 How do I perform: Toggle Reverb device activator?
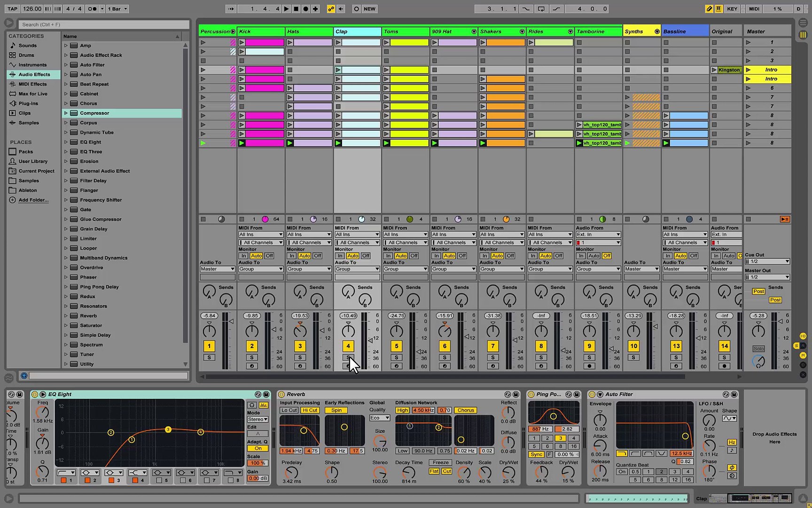click(x=281, y=395)
